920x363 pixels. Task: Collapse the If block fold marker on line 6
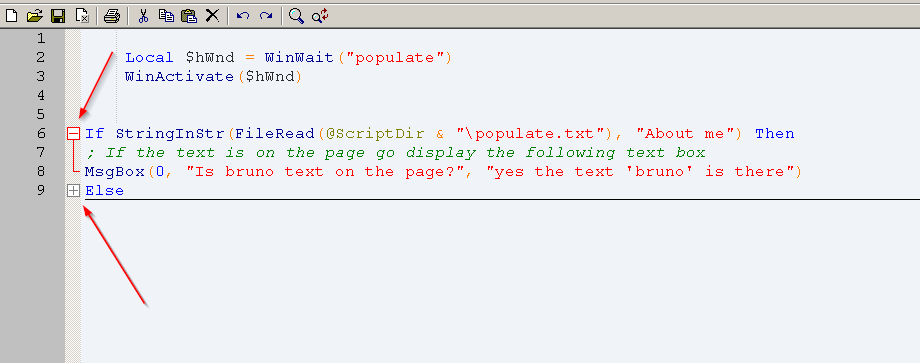coord(73,134)
